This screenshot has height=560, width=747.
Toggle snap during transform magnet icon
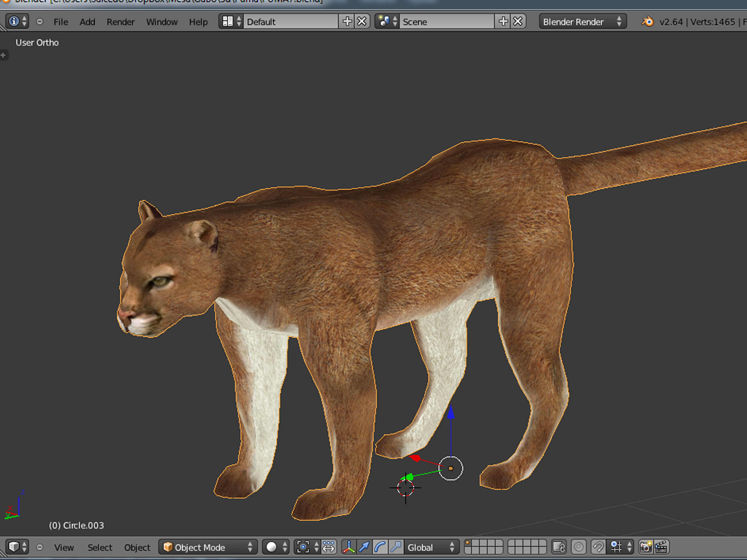(598, 547)
